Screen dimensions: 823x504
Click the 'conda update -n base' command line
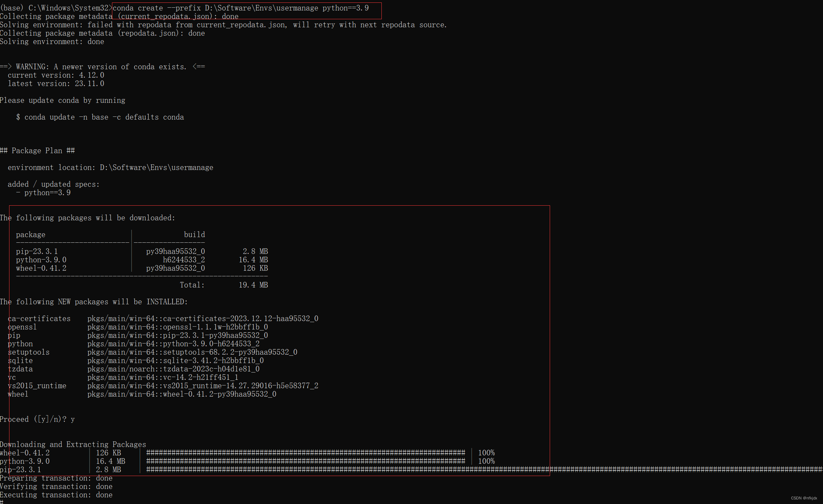click(100, 117)
